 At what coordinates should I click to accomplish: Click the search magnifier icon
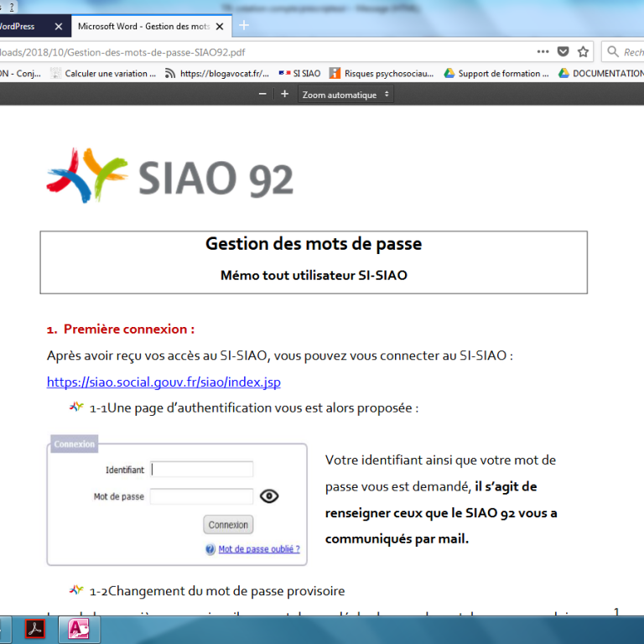(611, 52)
